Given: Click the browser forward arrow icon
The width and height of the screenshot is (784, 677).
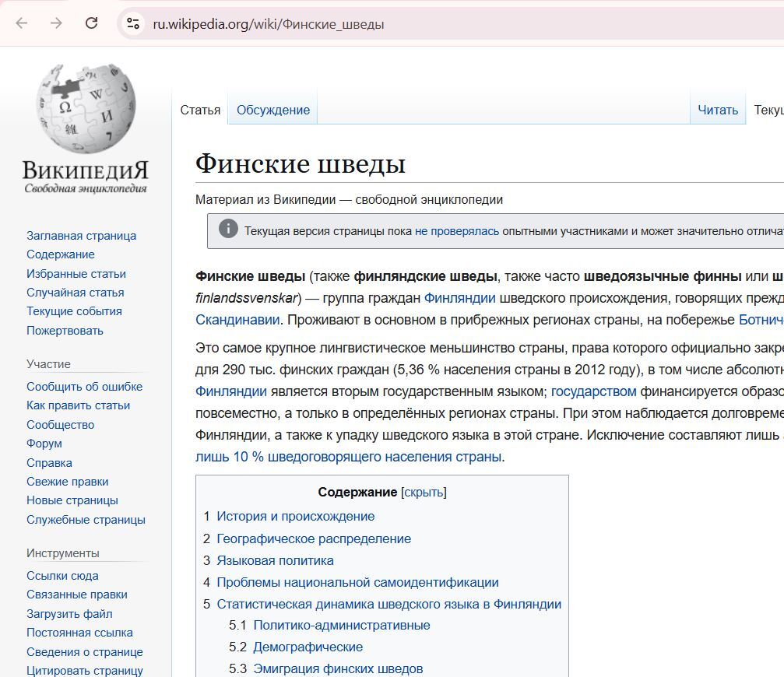Looking at the screenshot, I should coord(56,23).
